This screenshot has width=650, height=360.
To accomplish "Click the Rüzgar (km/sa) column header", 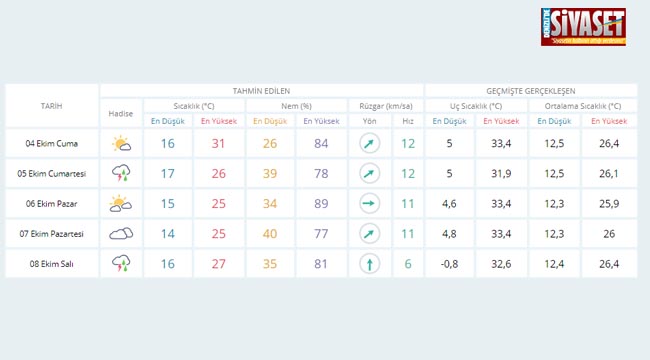I will point(386,106).
